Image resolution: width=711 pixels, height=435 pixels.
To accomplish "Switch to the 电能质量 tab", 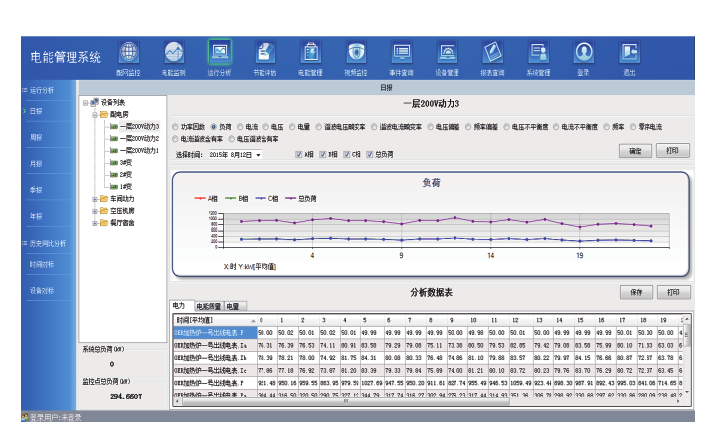I will (208, 305).
